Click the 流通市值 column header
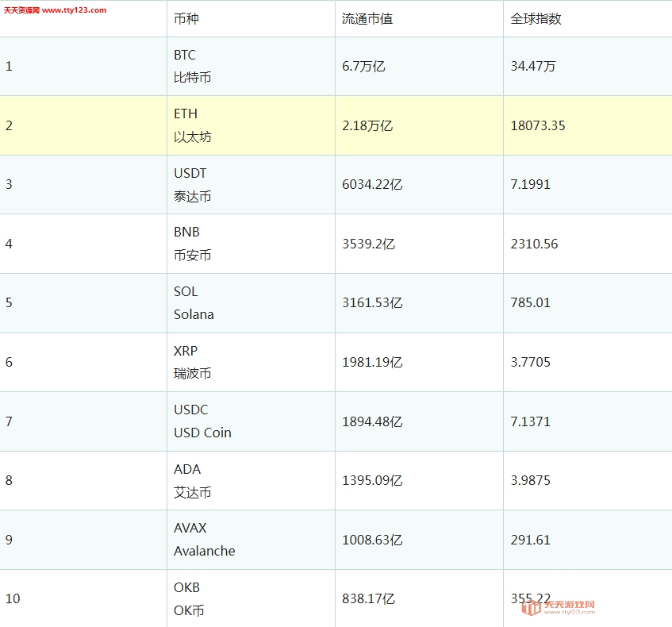 coord(367,19)
